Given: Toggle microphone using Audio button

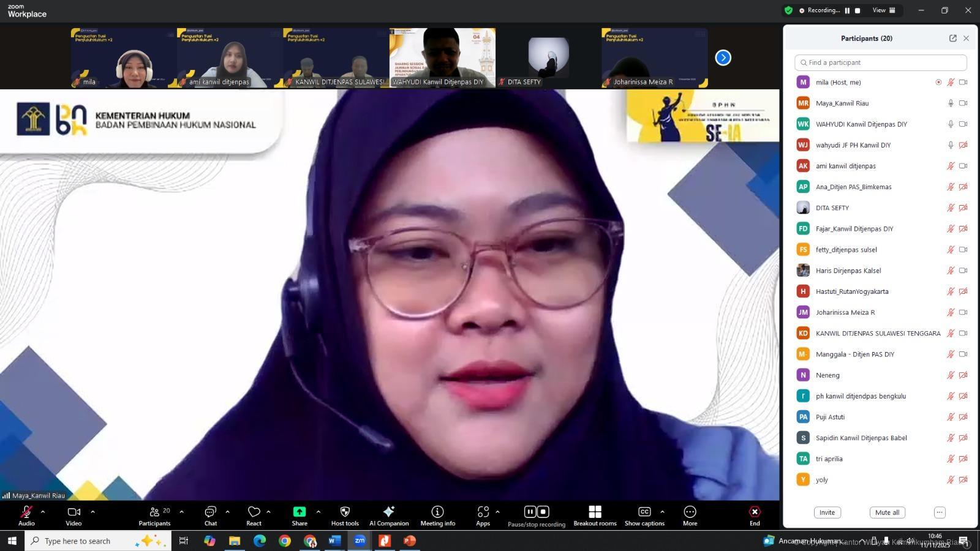Looking at the screenshot, I should pyautogui.click(x=26, y=512).
